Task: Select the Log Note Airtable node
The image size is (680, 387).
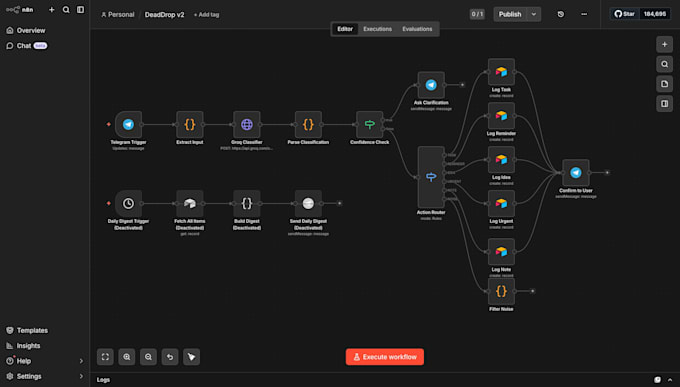Action: [501, 251]
